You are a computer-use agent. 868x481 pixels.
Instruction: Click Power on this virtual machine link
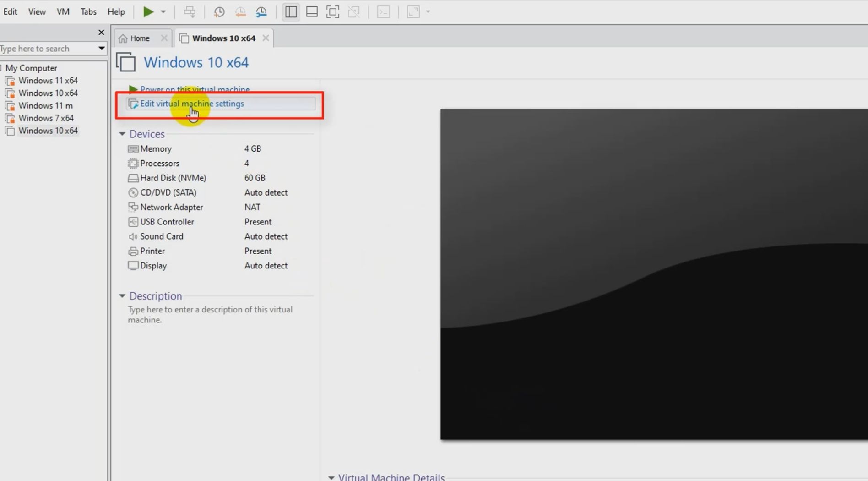(195, 89)
